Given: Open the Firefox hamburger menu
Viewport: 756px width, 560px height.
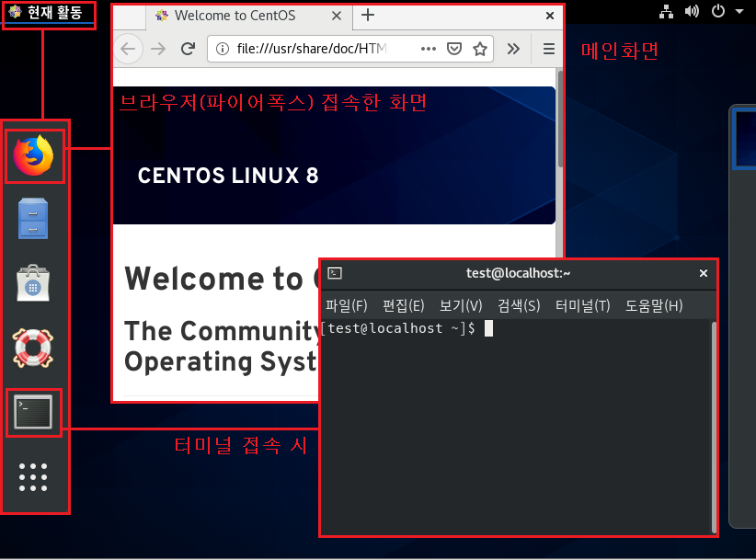Looking at the screenshot, I should pyautogui.click(x=549, y=49).
